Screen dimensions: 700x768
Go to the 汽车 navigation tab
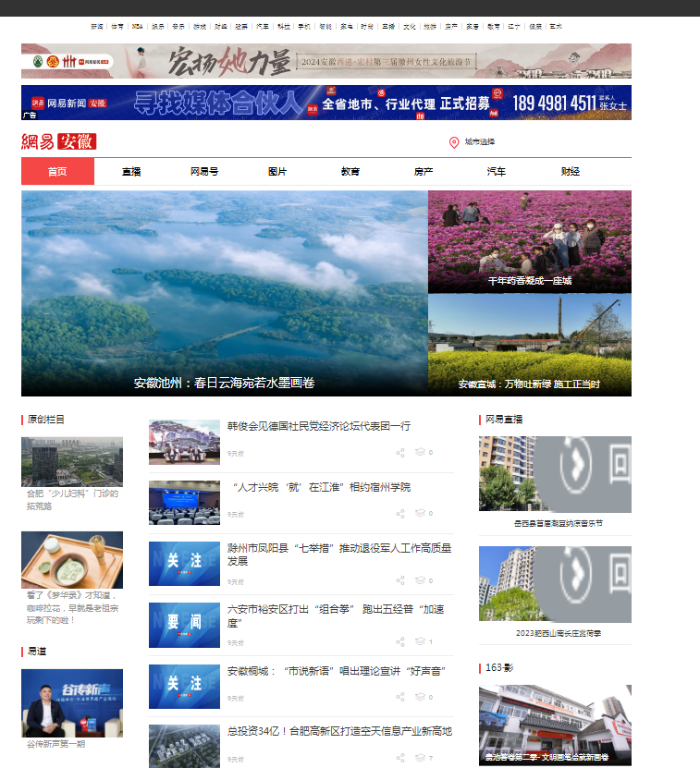[496, 171]
